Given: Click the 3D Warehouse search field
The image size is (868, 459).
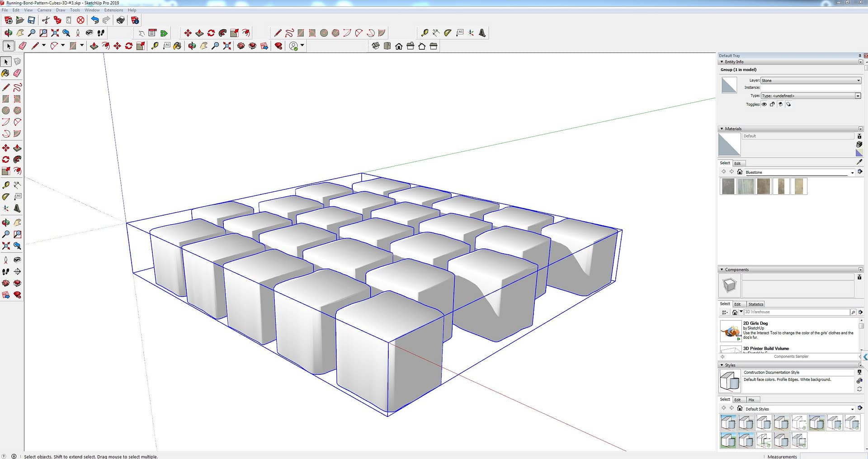Looking at the screenshot, I should (797, 312).
